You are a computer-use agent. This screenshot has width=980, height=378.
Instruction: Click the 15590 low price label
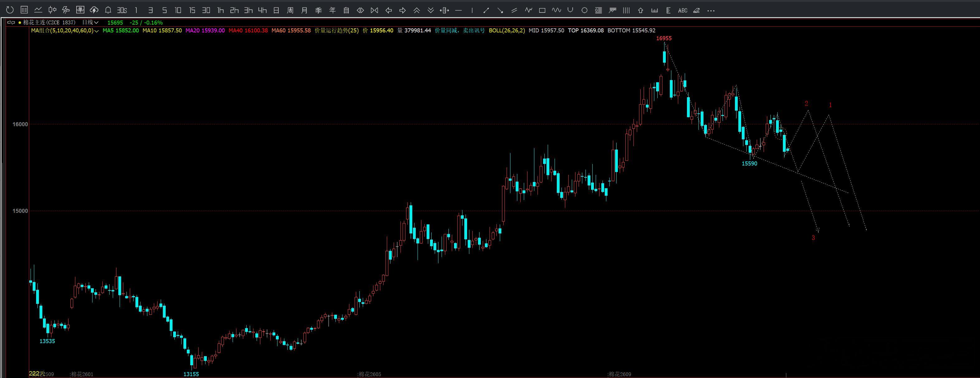tap(750, 163)
